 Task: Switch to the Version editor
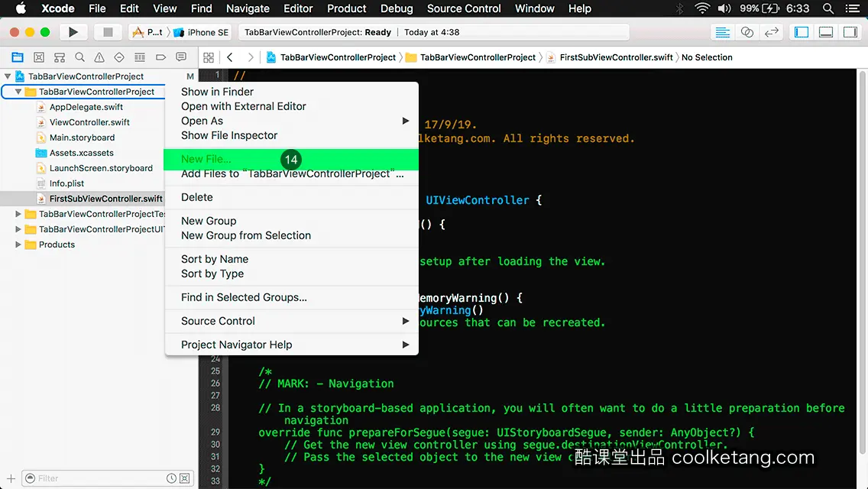point(772,32)
